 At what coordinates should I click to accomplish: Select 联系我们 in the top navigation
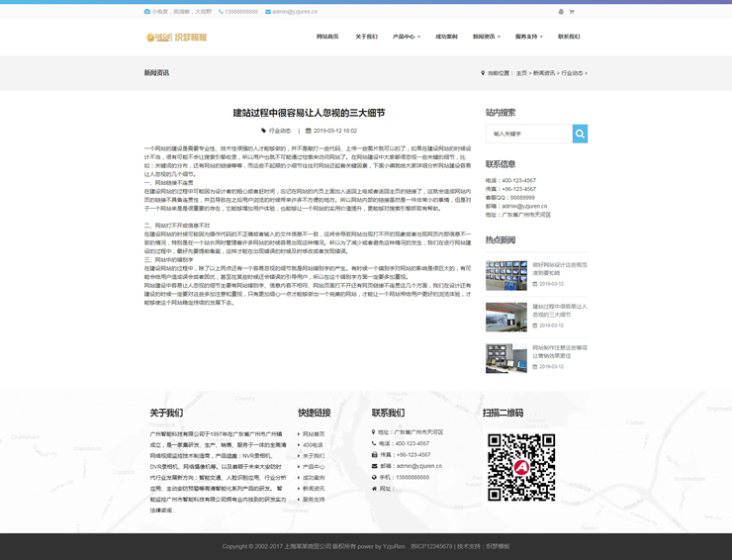[x=569, y=37]
